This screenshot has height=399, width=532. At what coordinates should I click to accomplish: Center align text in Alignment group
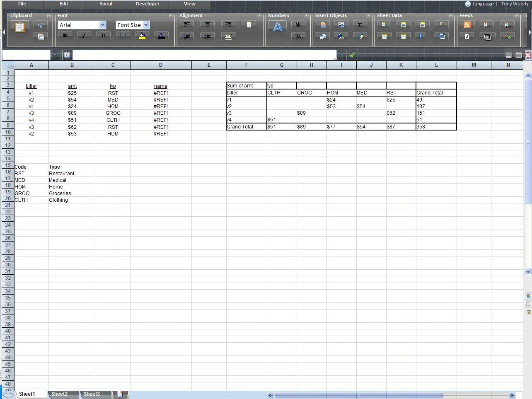pyautogui.click(x=207, y=25)
